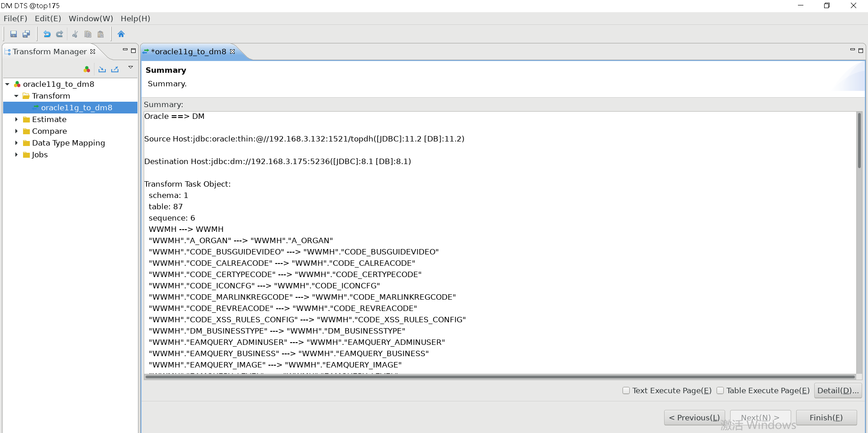
Task: Click the DM_BUSINESSTYPE mapping line
Action: tap(277, 331)
